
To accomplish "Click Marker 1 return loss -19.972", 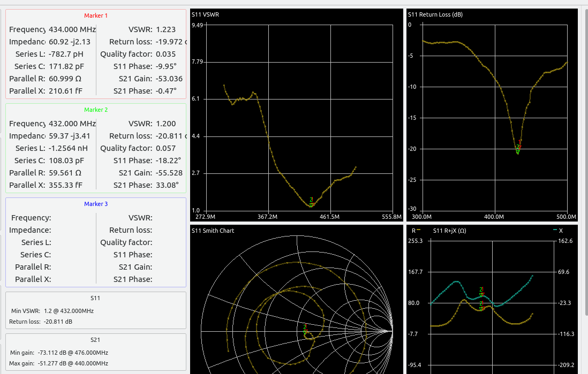I will tap(171, 42).
